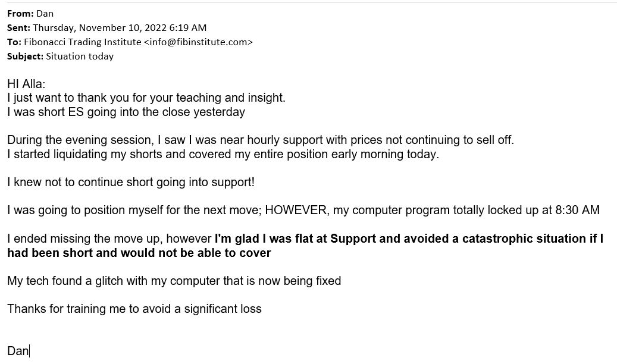Click the sender name Dan in the From line

tap(45, 13)
